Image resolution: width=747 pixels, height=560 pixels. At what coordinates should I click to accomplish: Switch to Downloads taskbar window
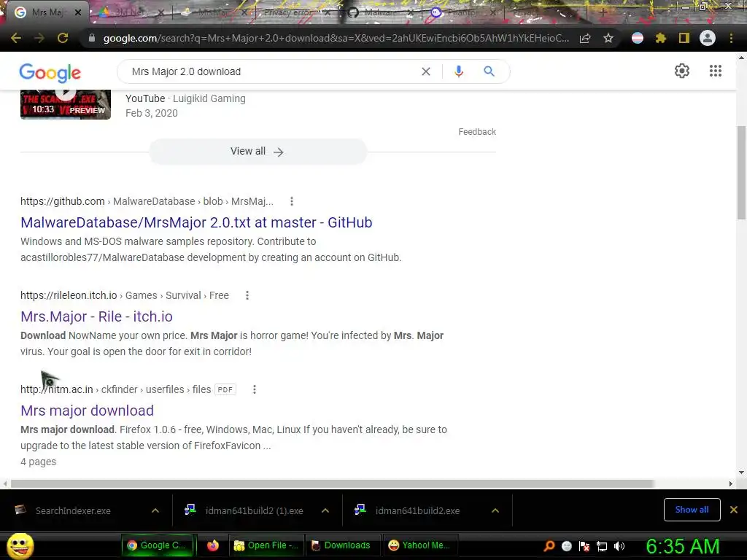pos(343,545)
